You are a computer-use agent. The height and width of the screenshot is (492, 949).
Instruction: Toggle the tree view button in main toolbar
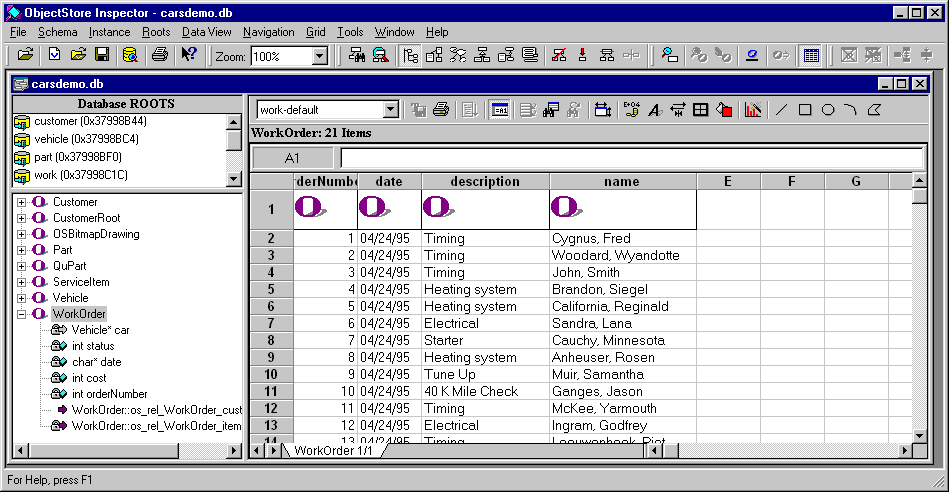pyautogui.click(x=410, y=56)
